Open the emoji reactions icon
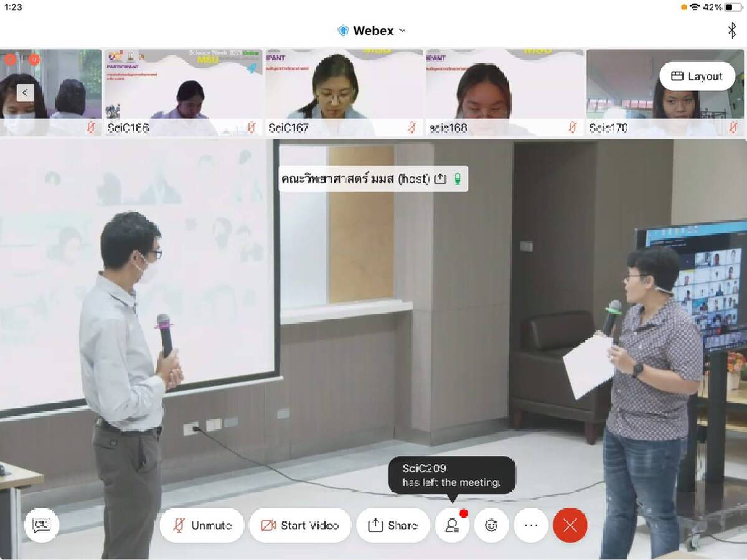 (492, 525)
